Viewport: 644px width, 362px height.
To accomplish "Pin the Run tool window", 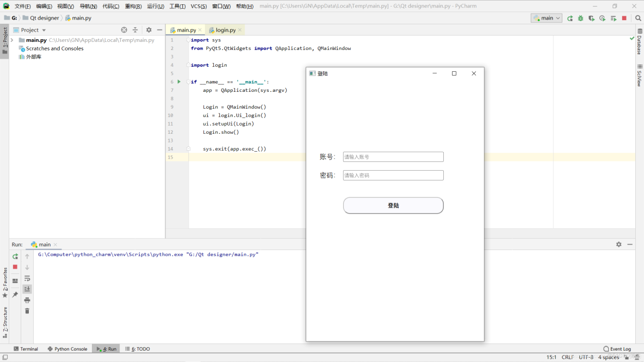I will pyautogui.click(x=15, y=294).
